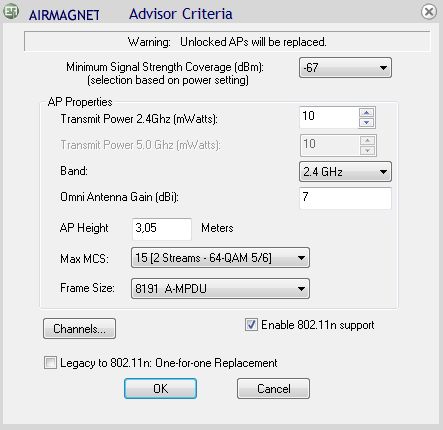Click the 'Unlocked APs will be replaced' warning text
Image resolution: width=443 pixels, height=430 pixels.
click(x=253, y=42)
